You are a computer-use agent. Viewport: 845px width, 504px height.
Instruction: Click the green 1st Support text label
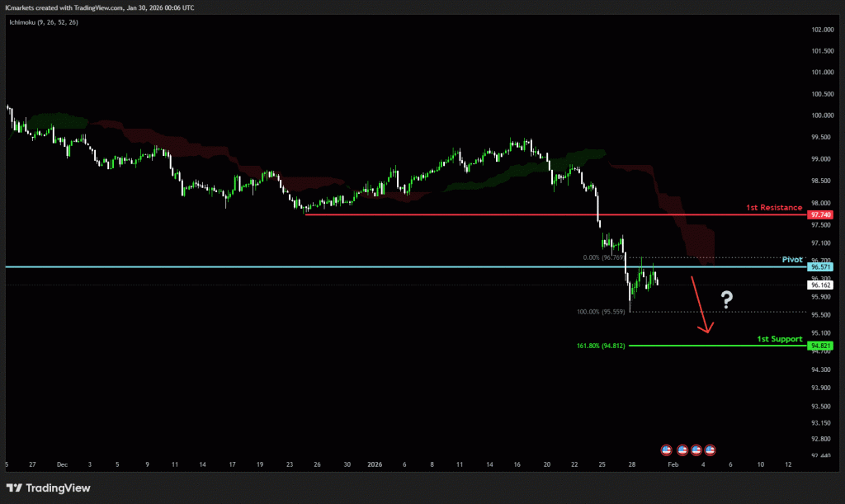point(780,338)
